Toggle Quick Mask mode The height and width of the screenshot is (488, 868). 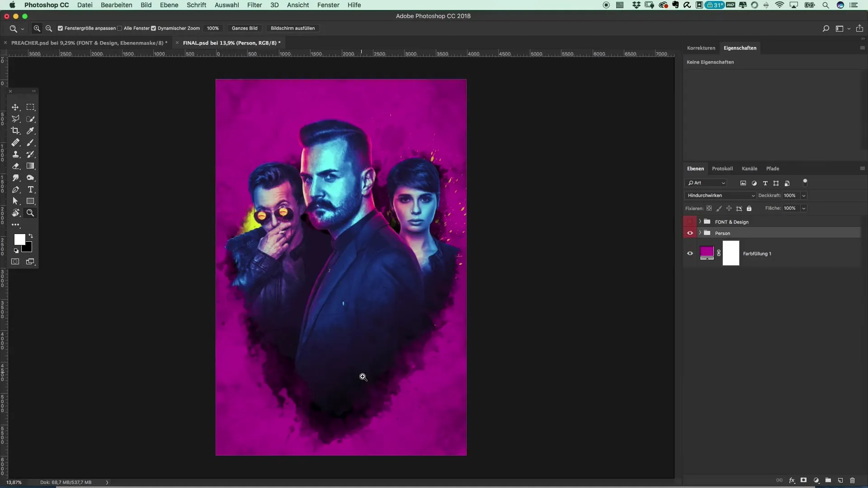pyautogui.click(x=15, y=262)
